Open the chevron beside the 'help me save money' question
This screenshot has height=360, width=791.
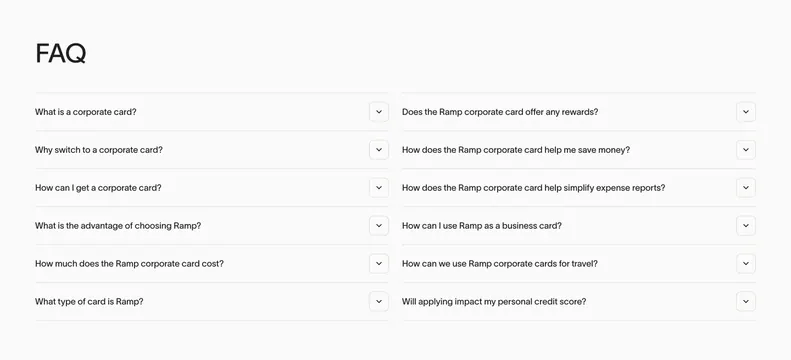pyautogui.click(x=746, y=150)
